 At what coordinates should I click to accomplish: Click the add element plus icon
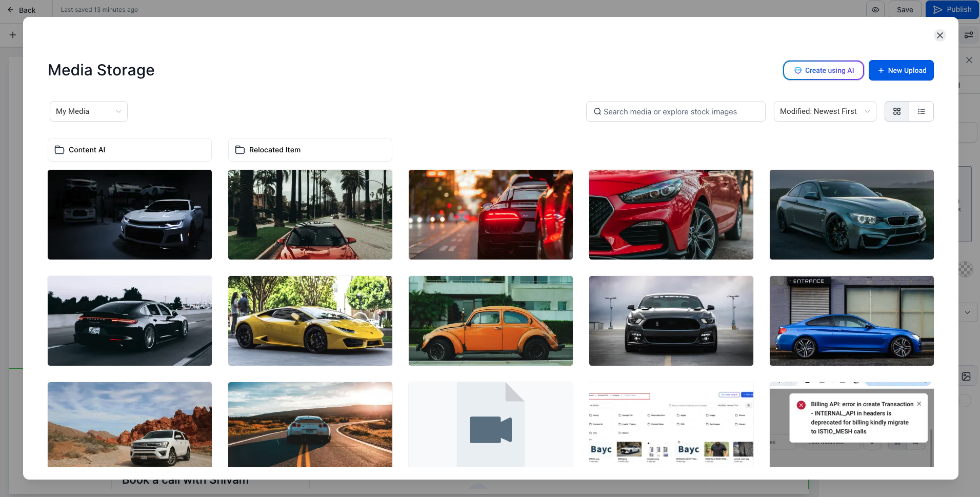pyautogui.click(x=13, y=35)
